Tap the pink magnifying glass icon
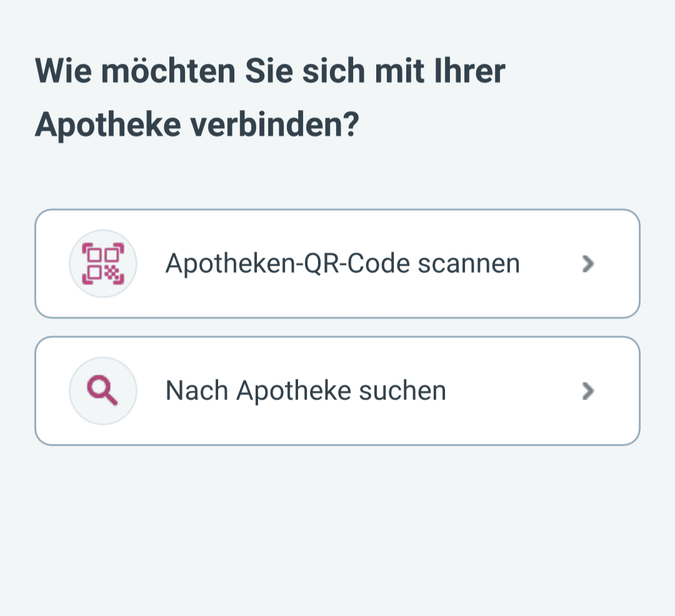 pos(102,390)
